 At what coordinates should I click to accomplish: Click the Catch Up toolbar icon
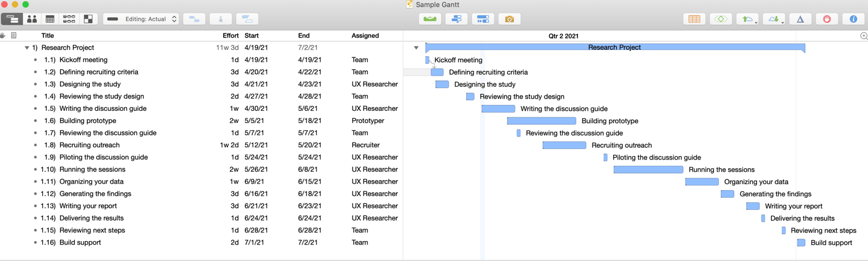[456, 19]
